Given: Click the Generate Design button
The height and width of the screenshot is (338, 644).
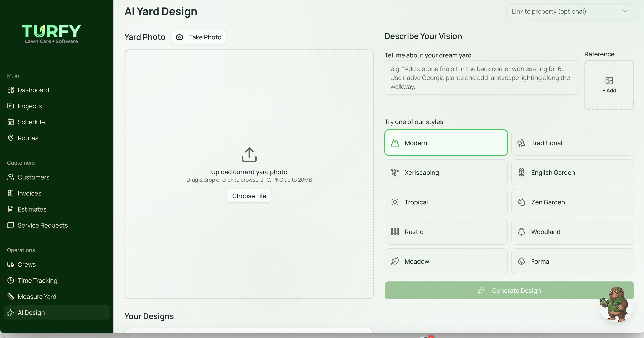Looking at the screenshot, I should point(509,290).
